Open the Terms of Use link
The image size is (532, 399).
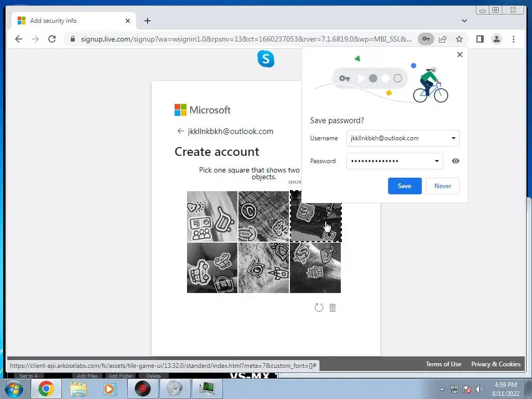point(444,364)
